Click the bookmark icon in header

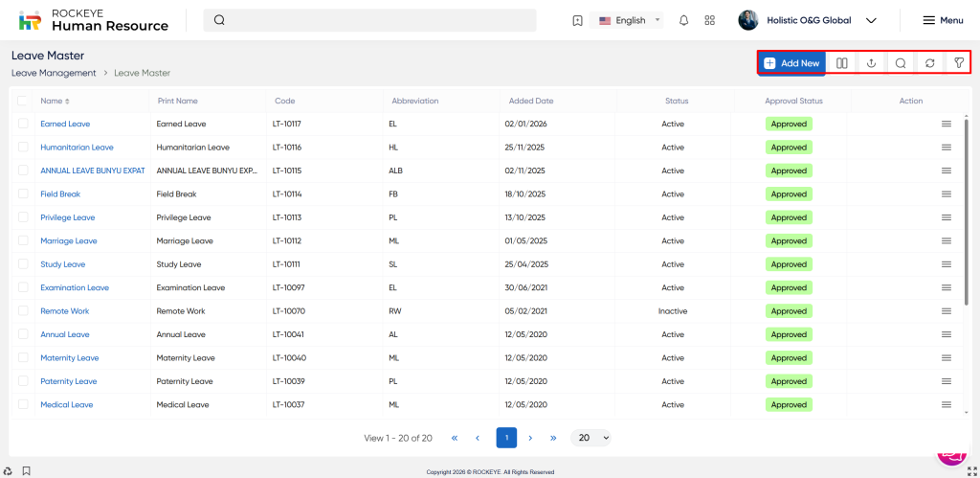pyautogui.click(x=577, y=20)
